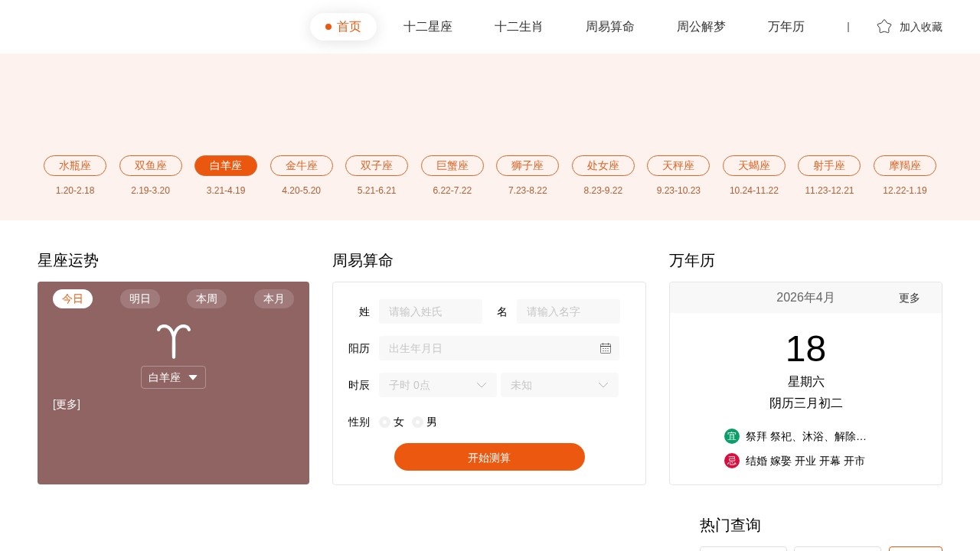
Task: Open the 周公解梦 menu item
Action: (701, 26)
